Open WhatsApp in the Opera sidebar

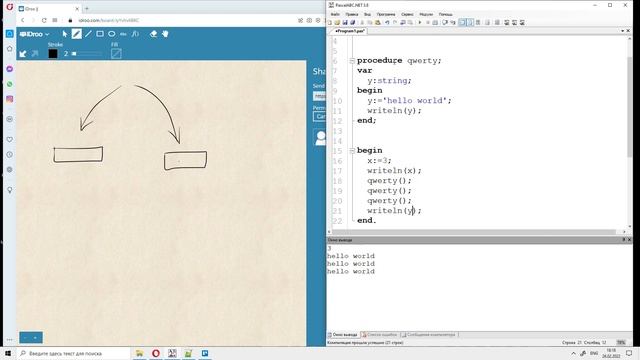coord(10,84)
